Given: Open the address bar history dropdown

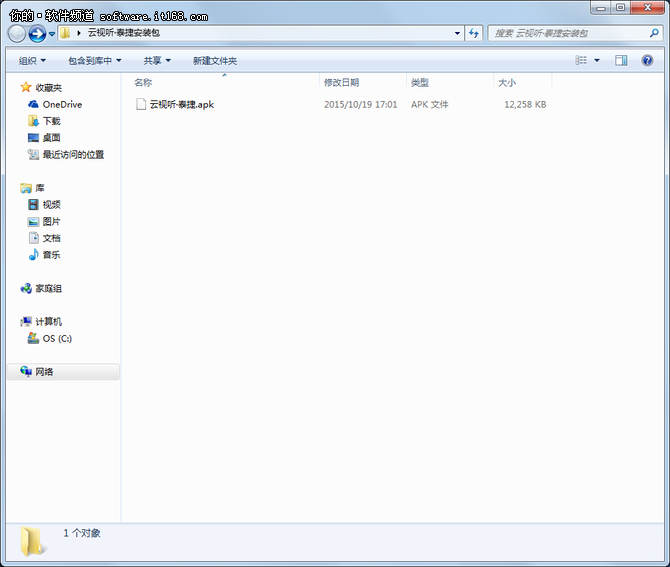Looking at the screenshot, I should pyautogui.click(x=457, y=33).
